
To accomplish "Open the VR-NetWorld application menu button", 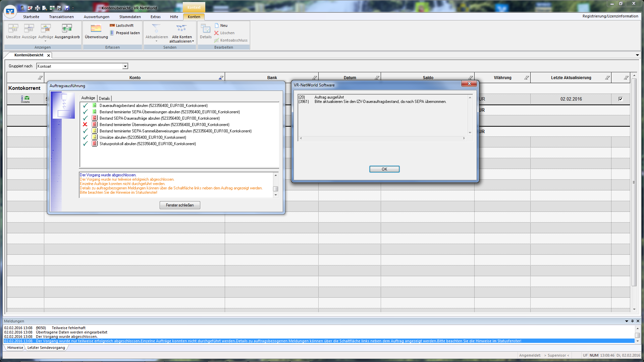I will click(x=10, y=11).
